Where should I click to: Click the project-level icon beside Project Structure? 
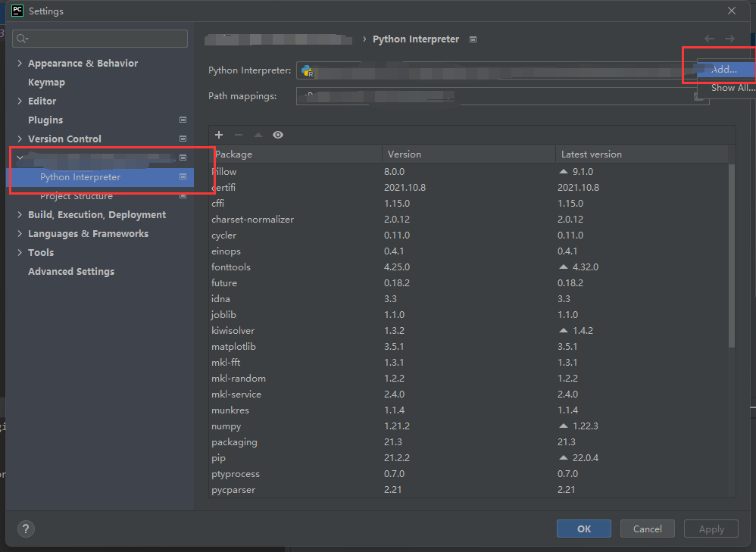(x=183, y=195)
